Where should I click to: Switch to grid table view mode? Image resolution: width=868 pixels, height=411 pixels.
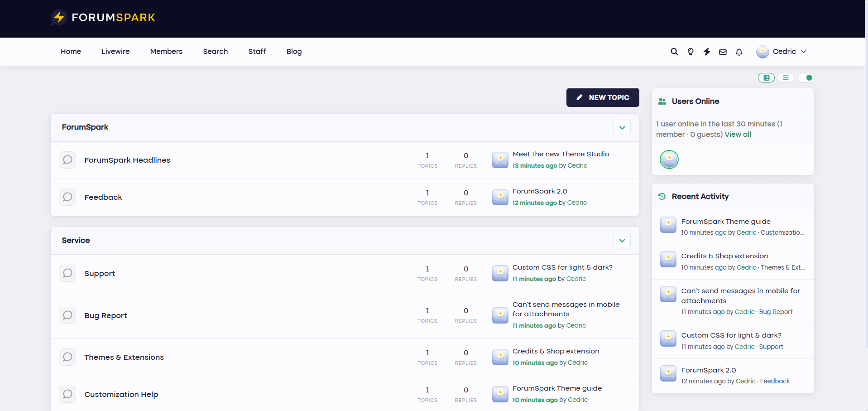pos(766,78)
